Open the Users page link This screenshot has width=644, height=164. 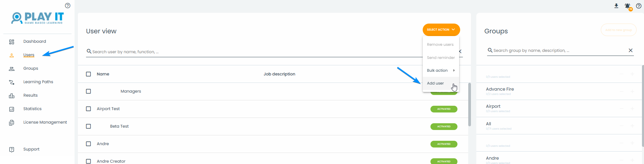pos(29,55)
